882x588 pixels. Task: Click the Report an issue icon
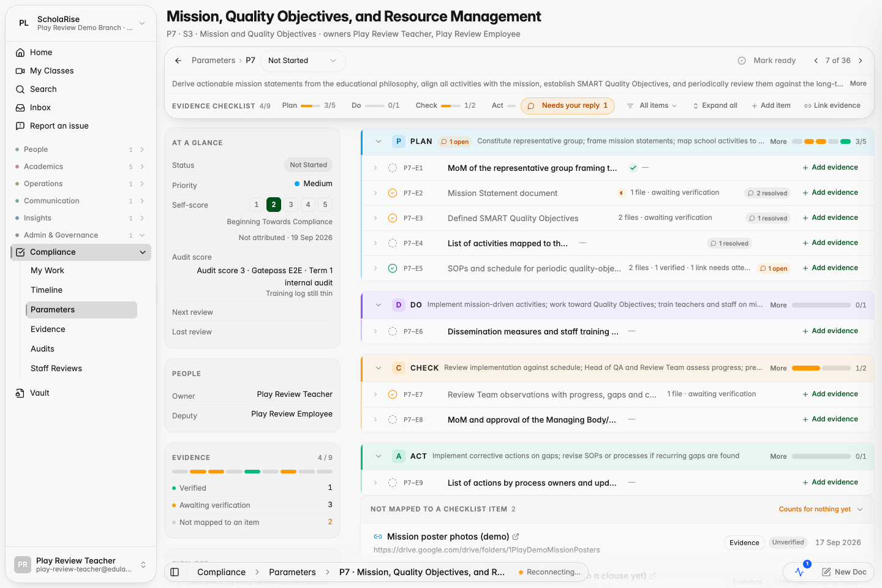(20, 126)
